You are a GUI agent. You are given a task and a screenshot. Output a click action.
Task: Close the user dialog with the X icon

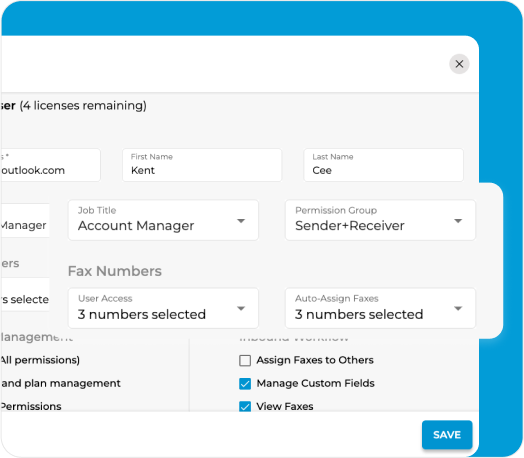click(x=459, y=64)
